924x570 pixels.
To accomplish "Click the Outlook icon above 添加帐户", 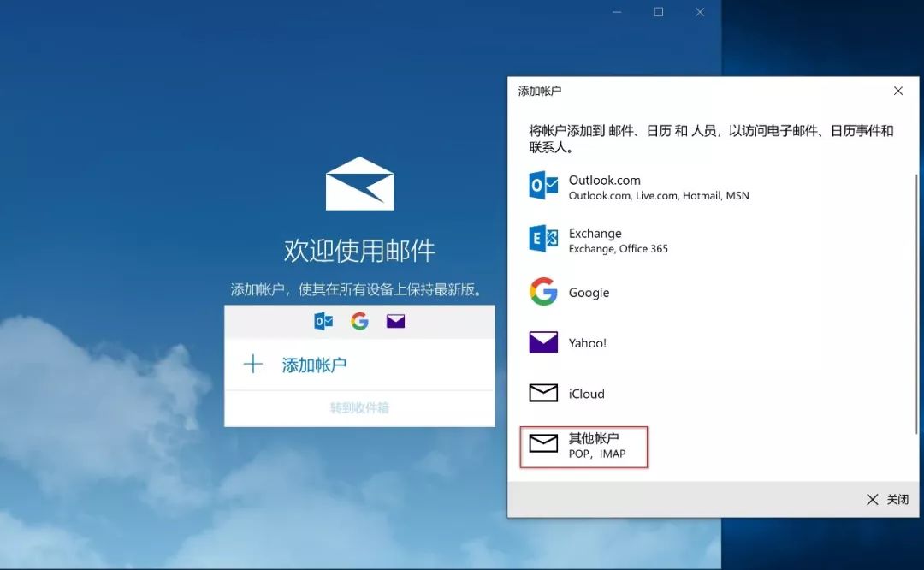I will coord(323,321).
